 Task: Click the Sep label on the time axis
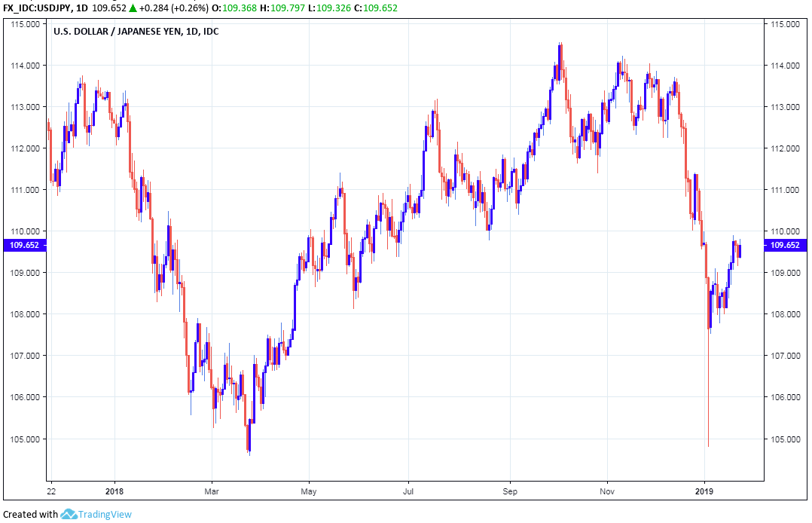coord(510,489)
